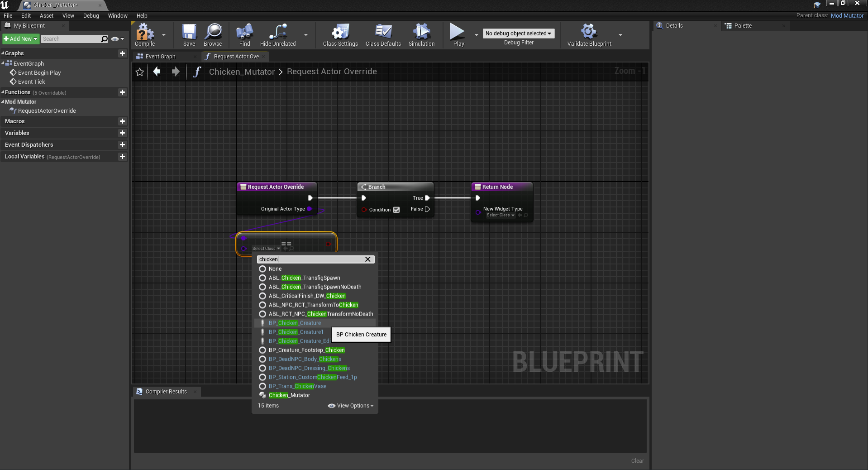Image resolution: width=868 pixels, height=470 pixels.
Task: Open Select Class dropdown on equals node
Action: (266, 249)
